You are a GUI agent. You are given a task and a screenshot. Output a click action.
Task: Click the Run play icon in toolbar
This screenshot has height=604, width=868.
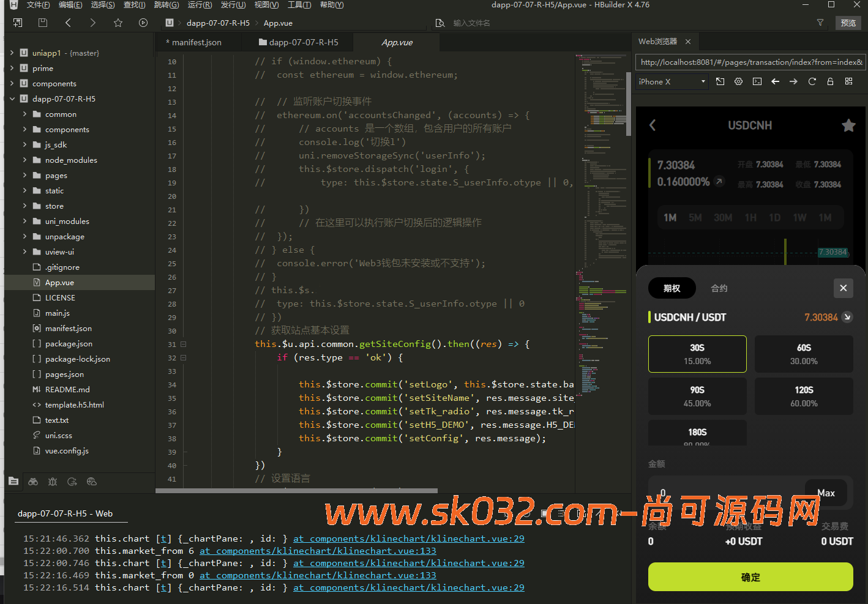pos(143,23)
